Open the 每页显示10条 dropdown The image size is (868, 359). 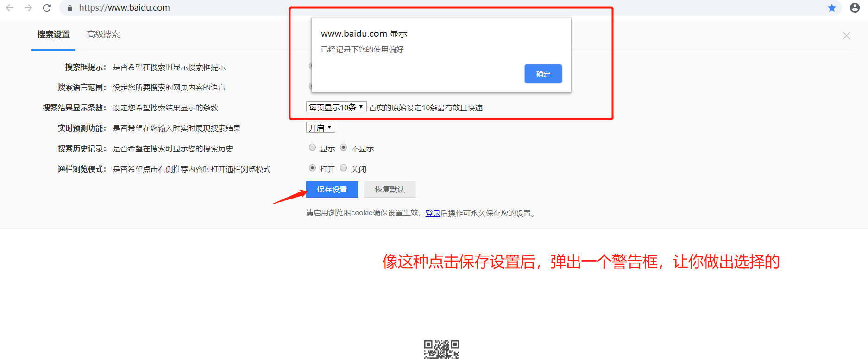[x=336, y=107]
